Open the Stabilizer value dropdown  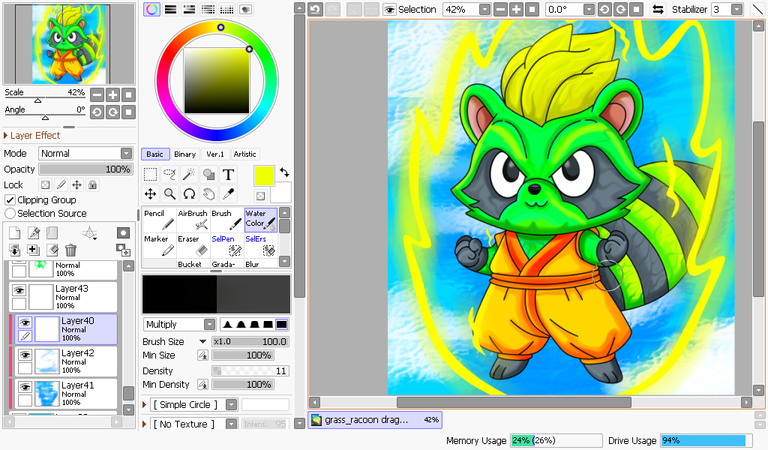tap(737, 9)
